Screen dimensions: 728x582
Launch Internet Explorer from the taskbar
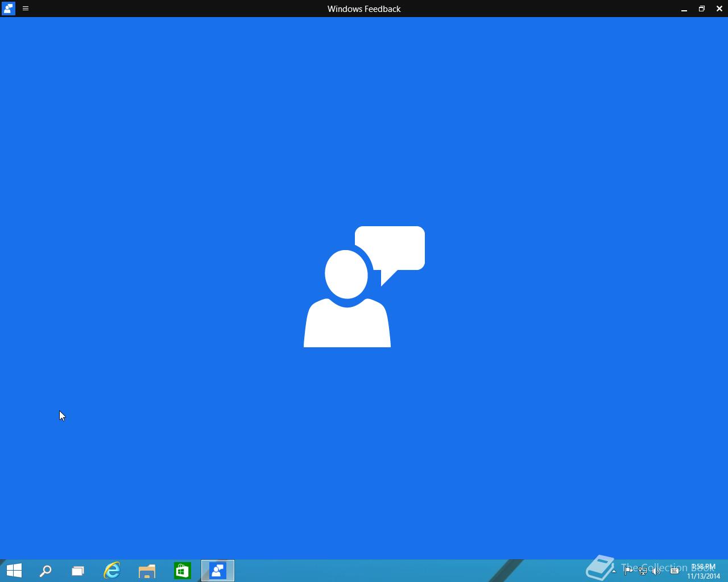tap(112, 571)
